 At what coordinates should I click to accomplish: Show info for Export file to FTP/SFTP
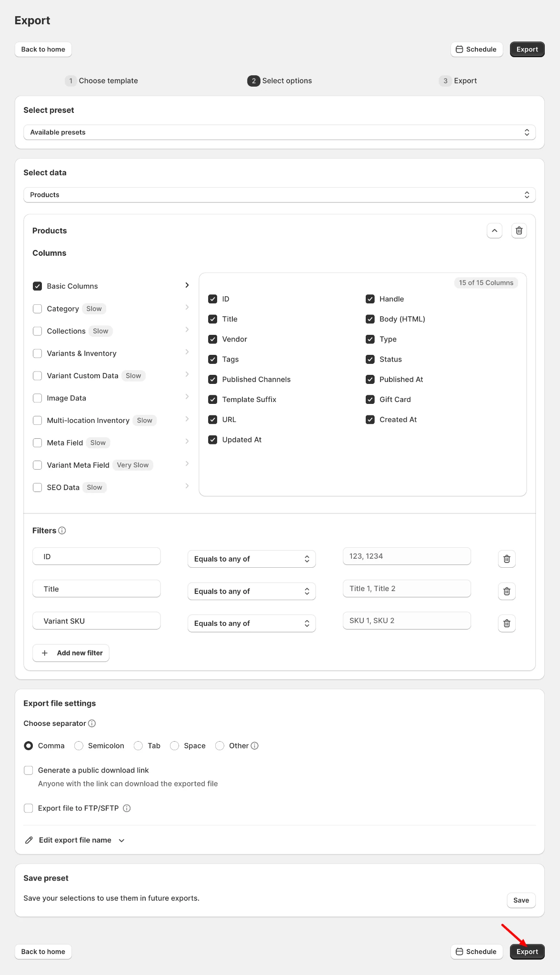coord(127,808)
